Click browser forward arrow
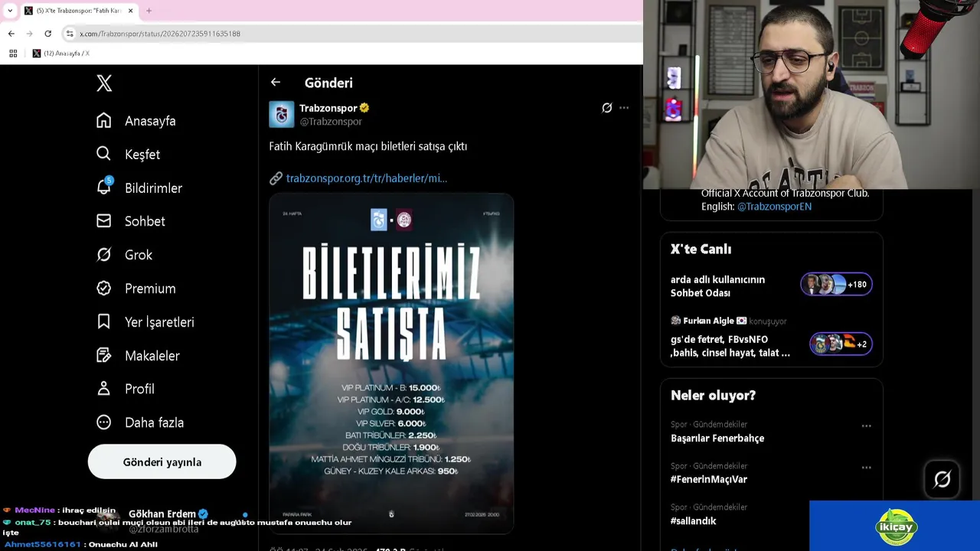Image resolution: width=980 pixels, height=551 pixels. click(x=30, y=34)
